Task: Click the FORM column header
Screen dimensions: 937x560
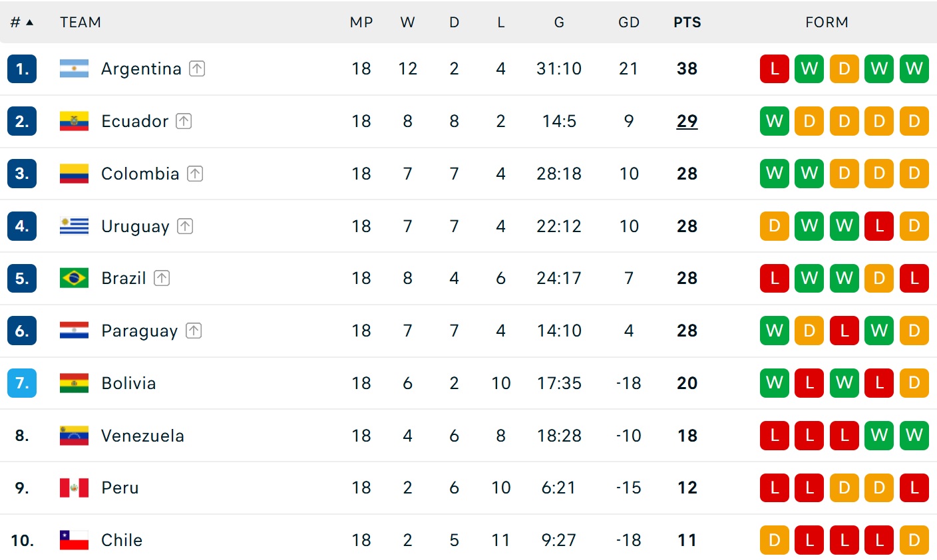Action: (x=827, y=23)
